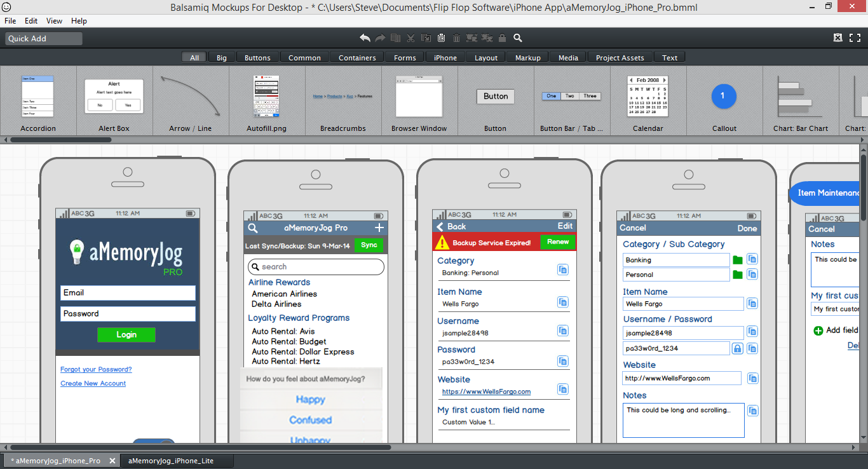This screenshot has height=469, width=868.
Task: Ungroup controls using toolbar icon
Action: 487,38
